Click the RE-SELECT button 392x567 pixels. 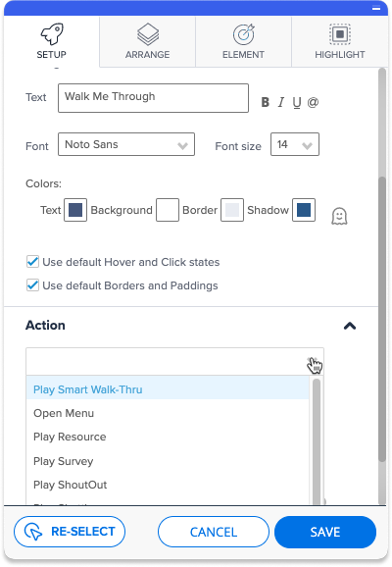(70, 532)
